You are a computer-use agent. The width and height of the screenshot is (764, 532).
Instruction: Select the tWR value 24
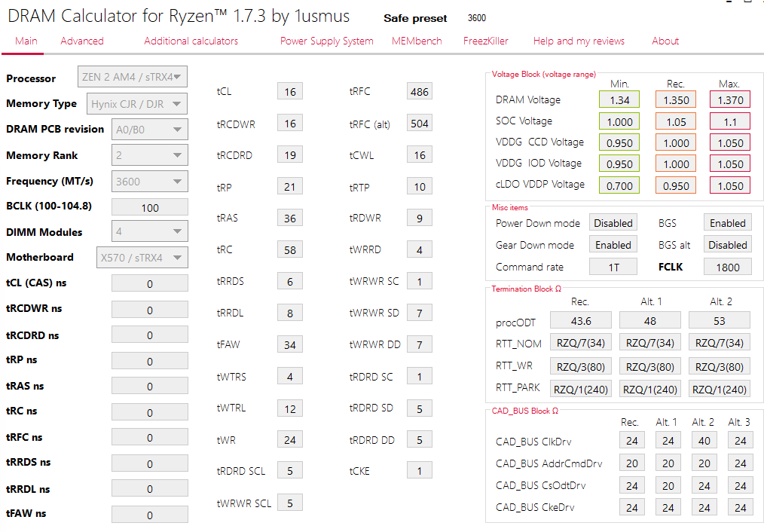[290, 439]
